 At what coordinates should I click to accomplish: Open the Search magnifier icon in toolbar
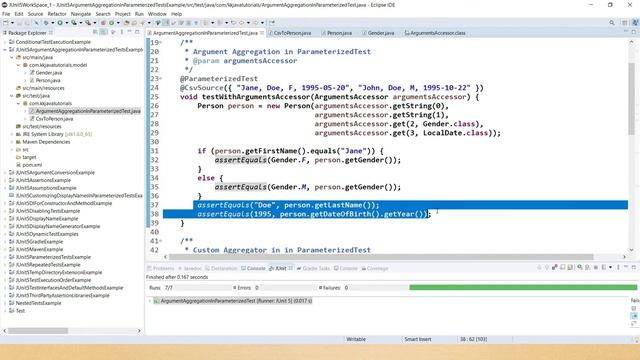(611, 23)
